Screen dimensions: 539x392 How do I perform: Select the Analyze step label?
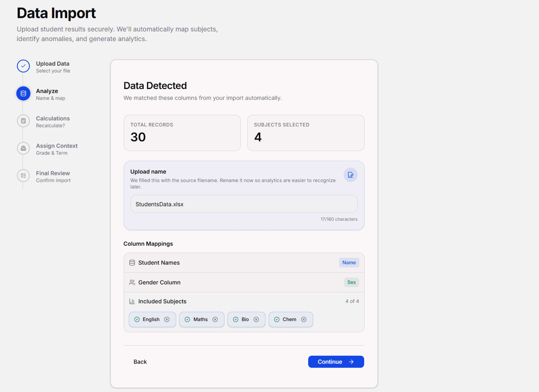click(47, 91)
